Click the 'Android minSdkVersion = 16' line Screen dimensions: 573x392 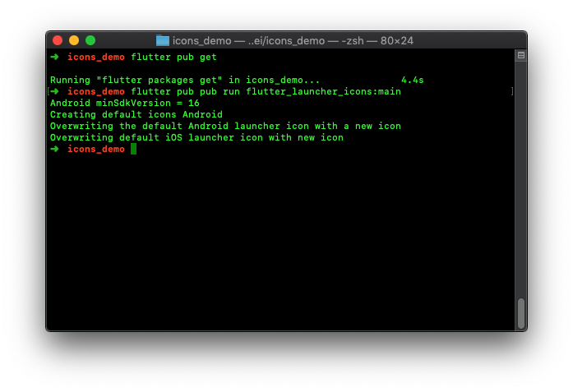125,103
